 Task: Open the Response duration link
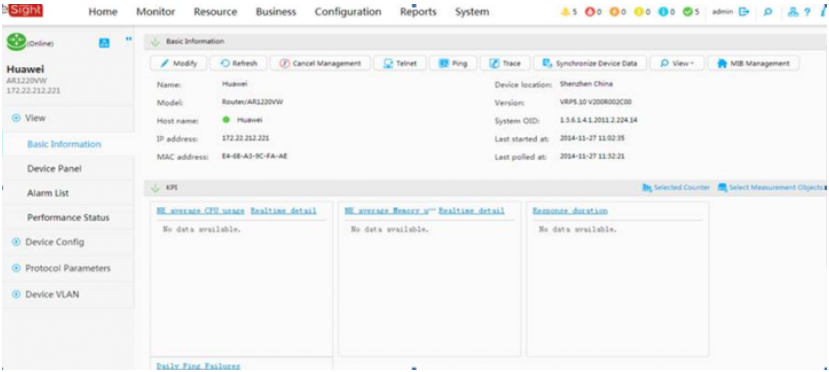click(570, 211)
